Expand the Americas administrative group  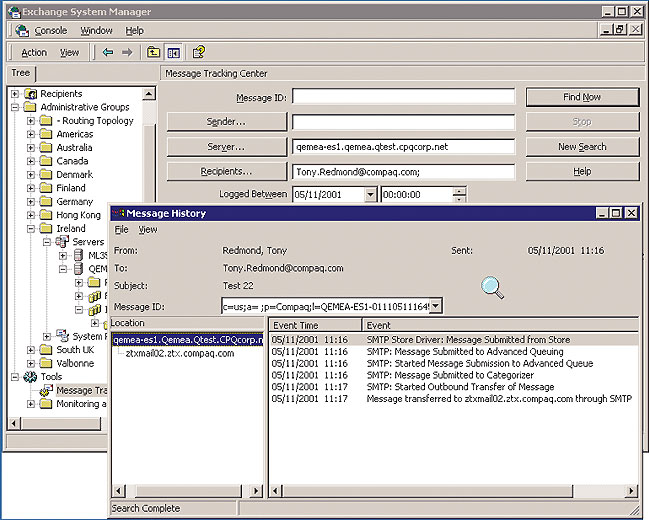click(31, 134)
